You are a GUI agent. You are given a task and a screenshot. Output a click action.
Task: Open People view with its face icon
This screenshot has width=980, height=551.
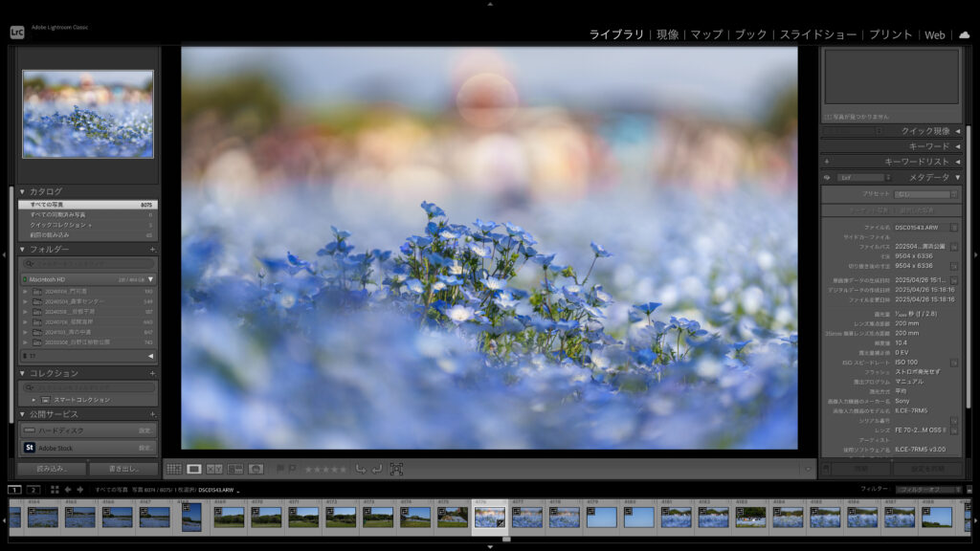[x=256, y=469]
